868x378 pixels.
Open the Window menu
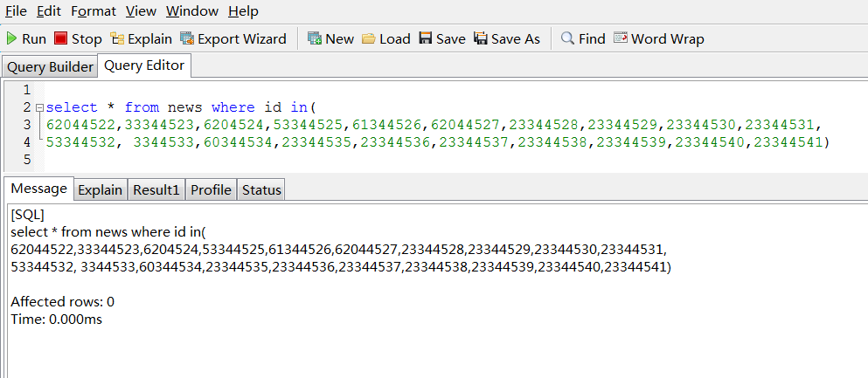(192, 11)
